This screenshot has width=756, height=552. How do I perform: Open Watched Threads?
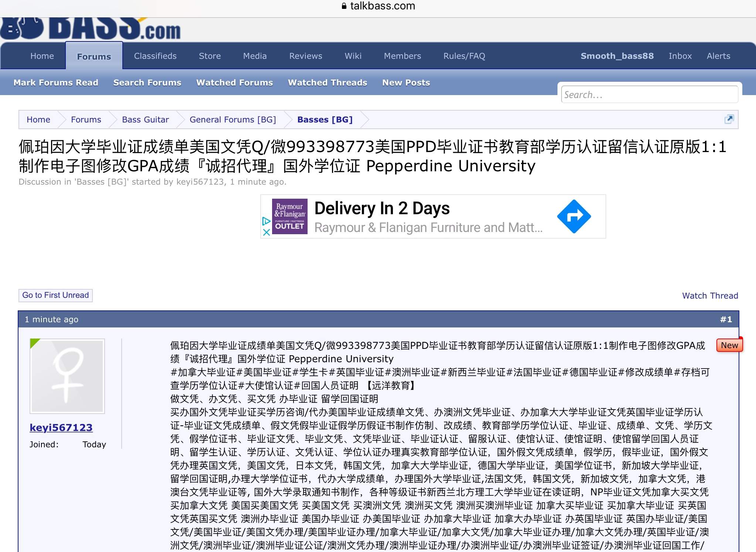tap(328, 83)
